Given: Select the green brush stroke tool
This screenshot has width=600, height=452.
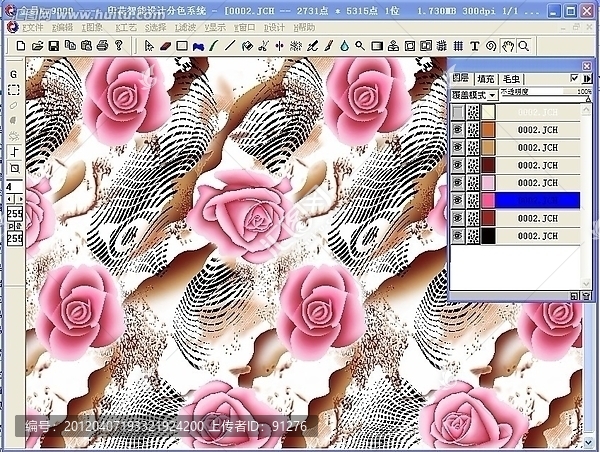Looking at the screenshot, I should [214, 46].
